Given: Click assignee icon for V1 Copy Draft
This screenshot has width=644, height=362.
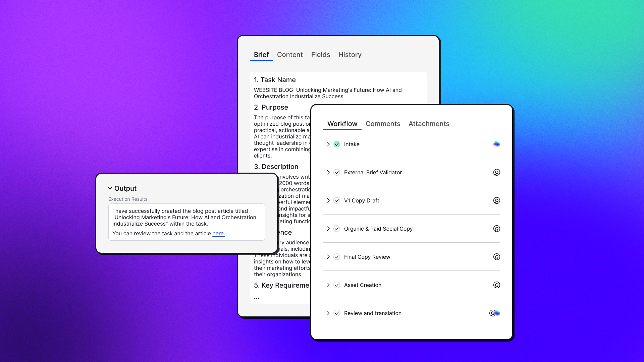Looking at the screenshot, I should point(497,200).
